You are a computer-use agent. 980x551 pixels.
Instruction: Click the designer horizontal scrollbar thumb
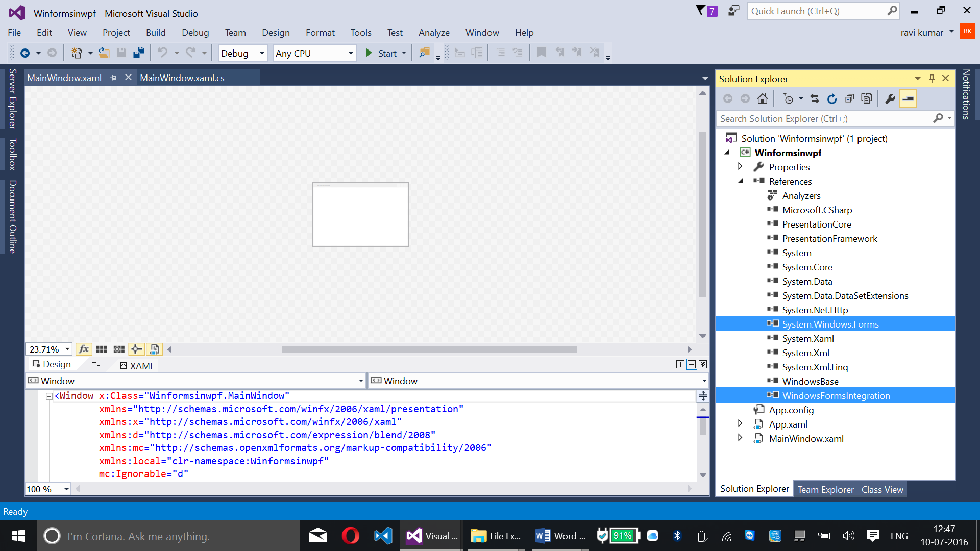pos(429,349)
